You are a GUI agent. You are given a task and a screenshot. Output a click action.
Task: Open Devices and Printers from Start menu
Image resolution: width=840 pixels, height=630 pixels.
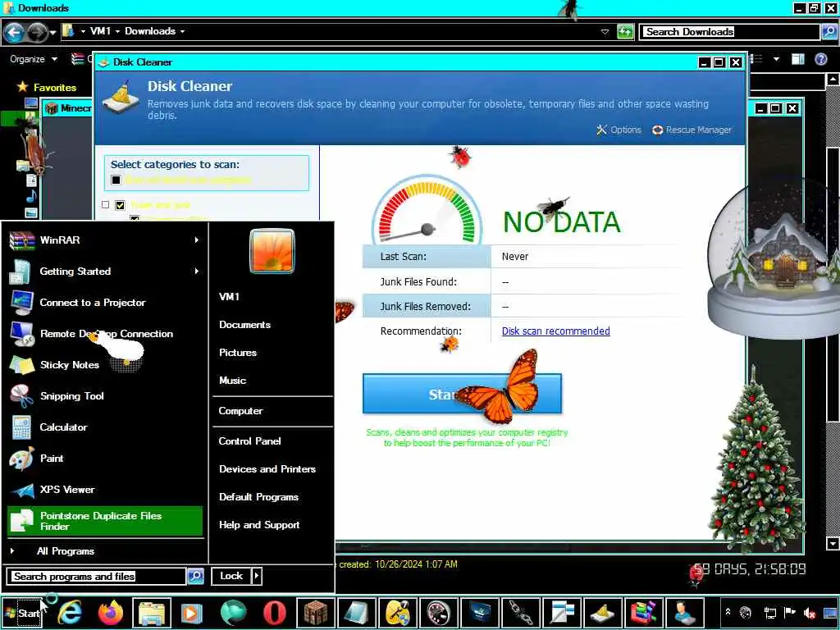tap(267, 468)
